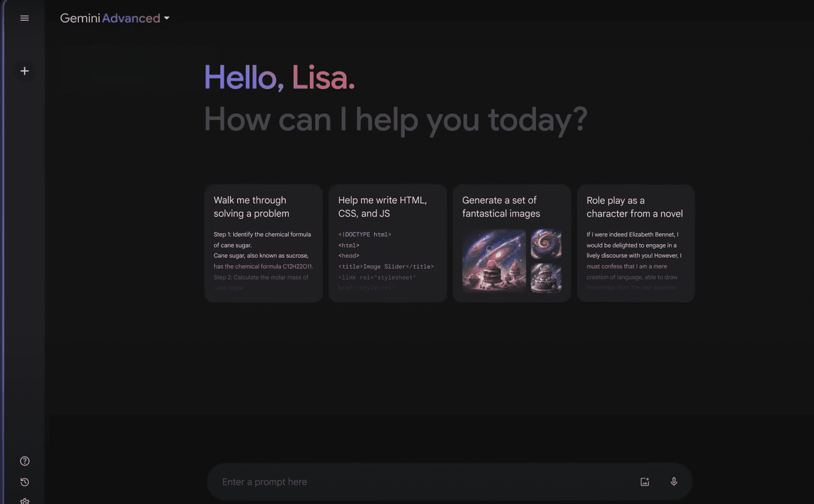Click the small bottom-right cake thumbnail

(x=546, y=278)
